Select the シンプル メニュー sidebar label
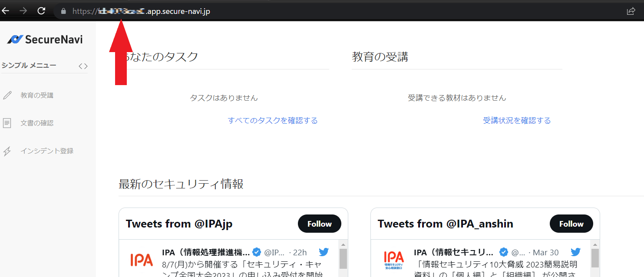The image size is (644, 277). (29, 66)
